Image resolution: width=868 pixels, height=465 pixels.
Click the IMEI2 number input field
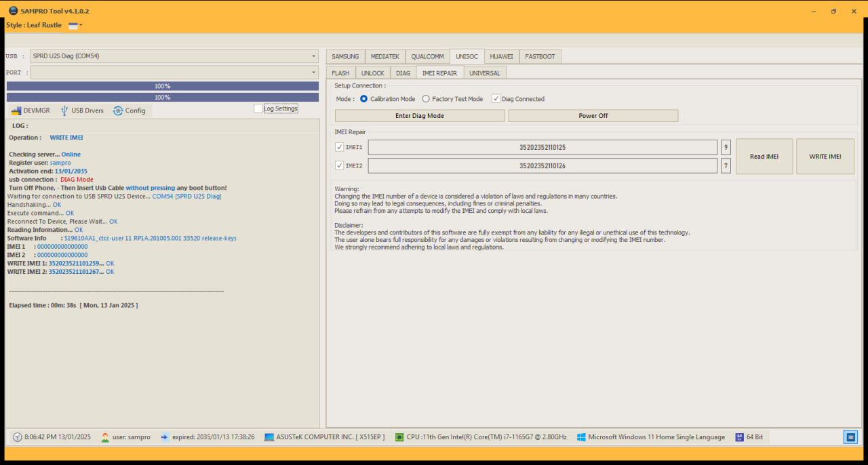[542, 165]
